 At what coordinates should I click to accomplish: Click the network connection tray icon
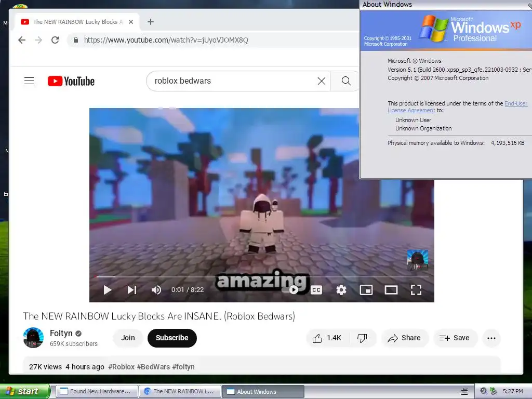(x=493, y=391)
